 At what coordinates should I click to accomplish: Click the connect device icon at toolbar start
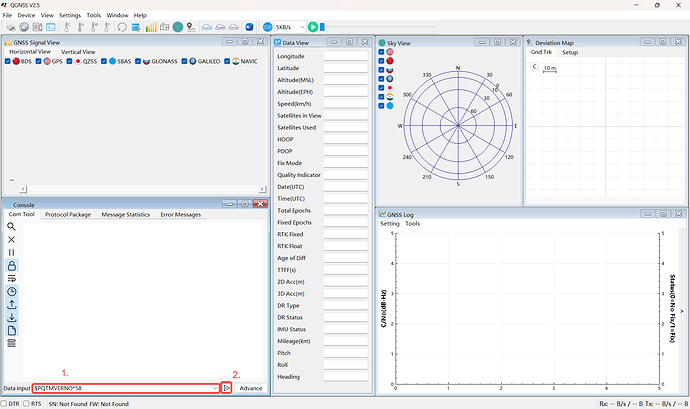pos(11,27)
